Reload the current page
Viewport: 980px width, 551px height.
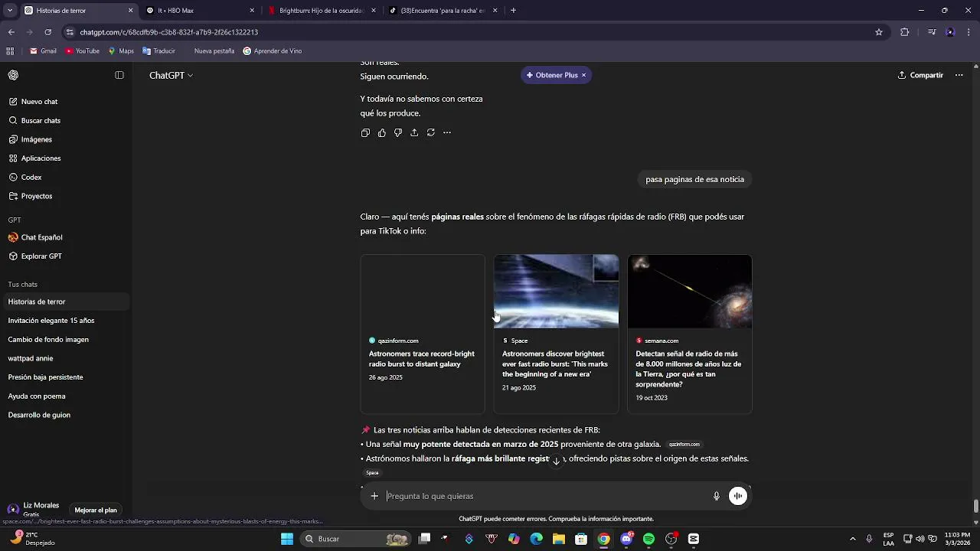[x=47, y=32]
